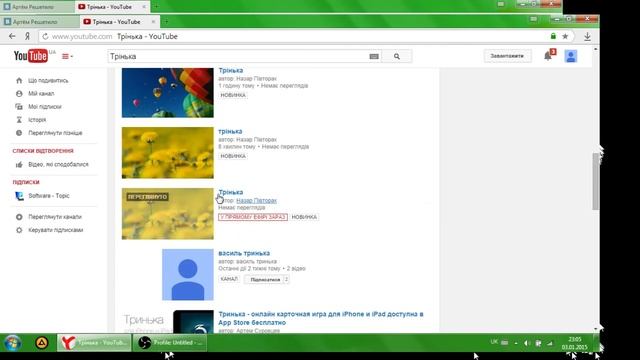Image resolution: width=640 pixels, height=360 pixels.
Task: Click the UK language indicator in tray
Action: pos(494,342)
